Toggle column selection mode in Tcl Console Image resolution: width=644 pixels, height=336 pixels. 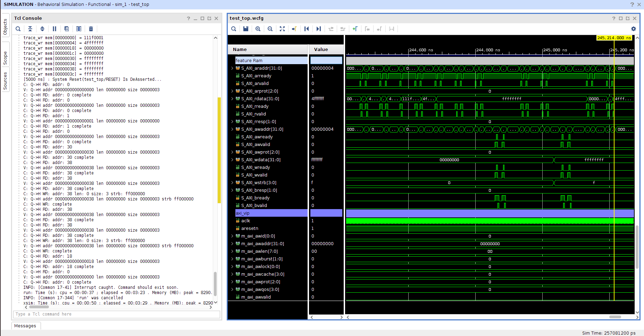(79, 29)
